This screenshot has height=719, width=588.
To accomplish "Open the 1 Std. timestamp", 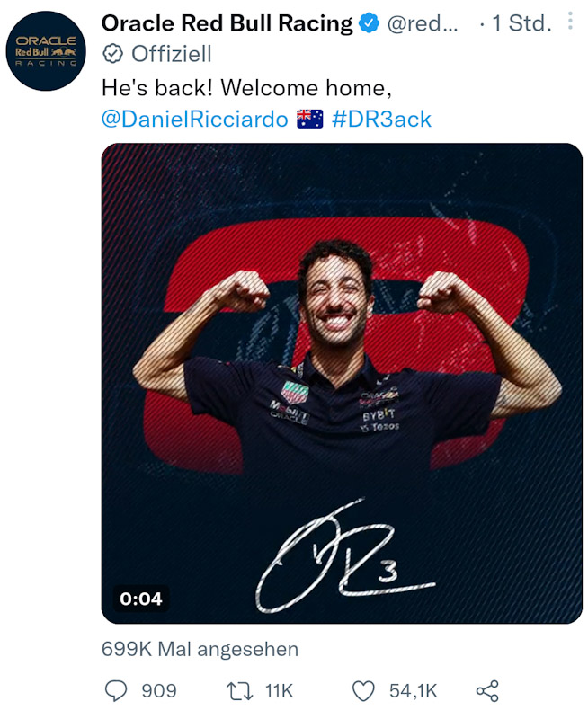I will 521,23.
